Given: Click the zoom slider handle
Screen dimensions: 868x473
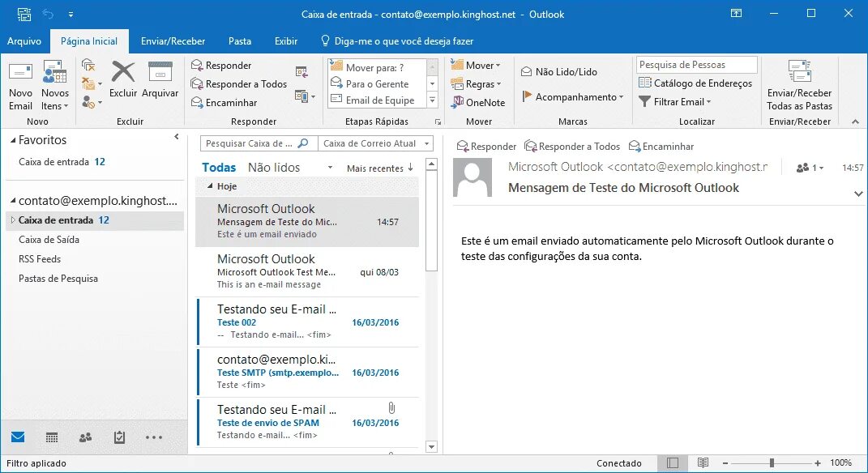Looking at the screenshot, I should pos(772,463).
